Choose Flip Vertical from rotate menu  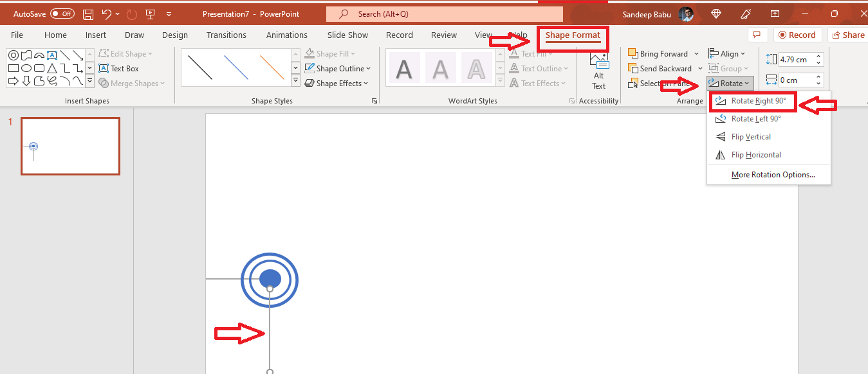point(750,137)
